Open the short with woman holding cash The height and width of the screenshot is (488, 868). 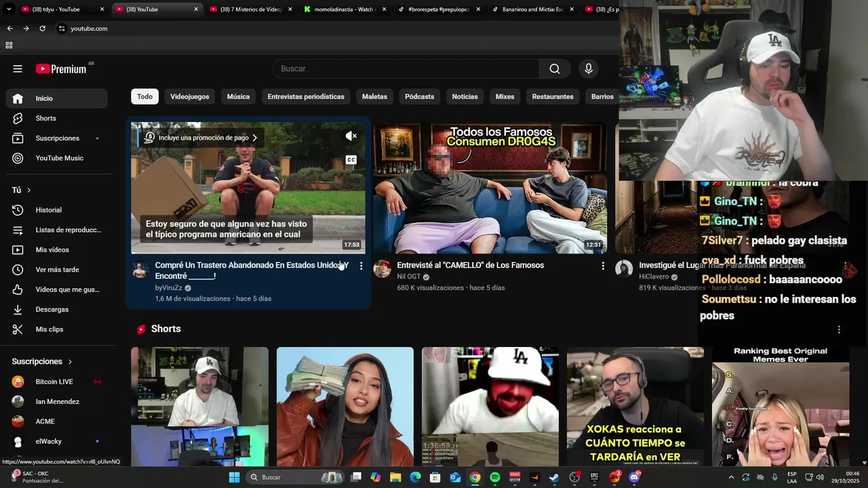tap(345, 407)
